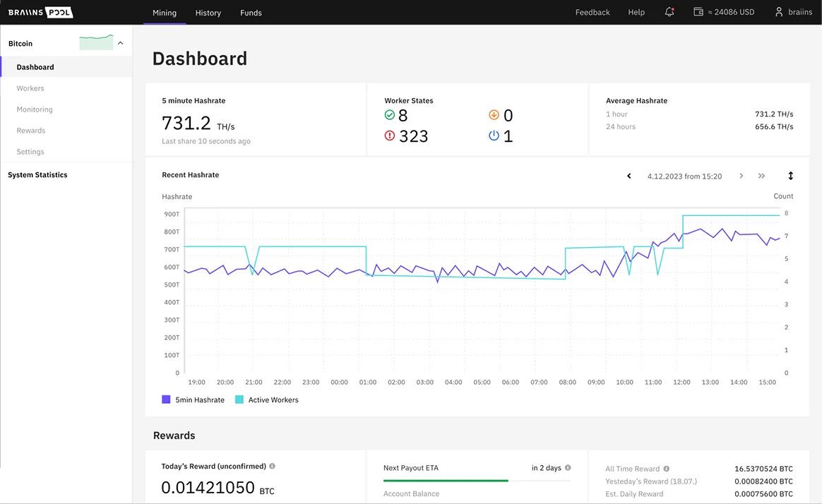Click the red offline workers alert icon
822x504 pixels.
390,136
